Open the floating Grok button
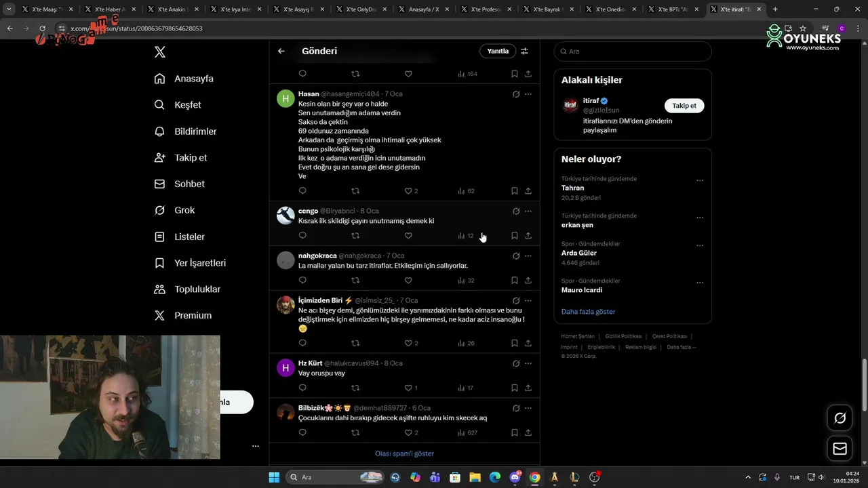This screenshot has width=868, height=488. (840, 418)
